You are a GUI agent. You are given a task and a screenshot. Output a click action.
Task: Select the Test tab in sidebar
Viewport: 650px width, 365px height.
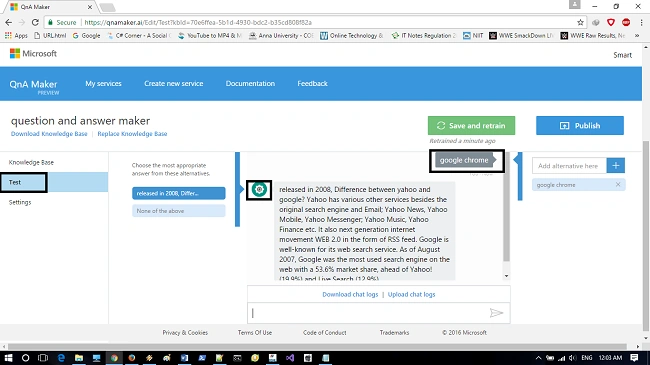click(54, 182)
